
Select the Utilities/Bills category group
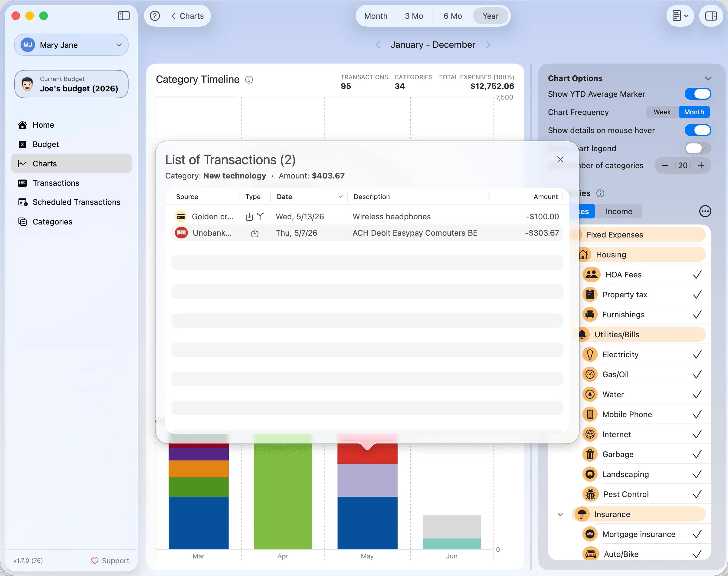point(641,335)
